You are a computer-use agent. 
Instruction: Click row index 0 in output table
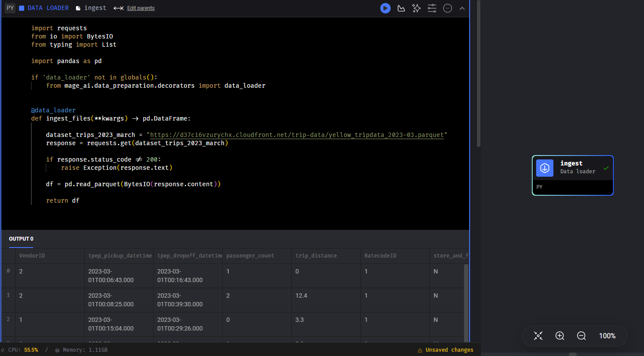click(8, 271)
